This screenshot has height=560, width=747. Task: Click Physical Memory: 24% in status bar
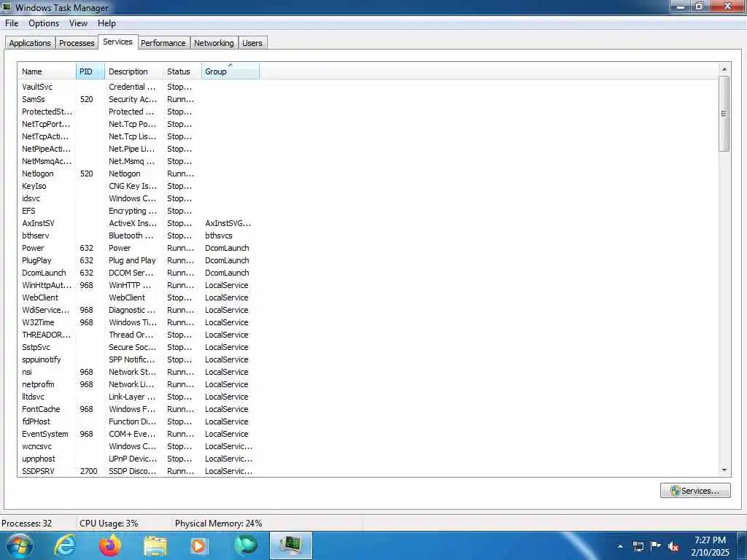(x=218, y=524)
